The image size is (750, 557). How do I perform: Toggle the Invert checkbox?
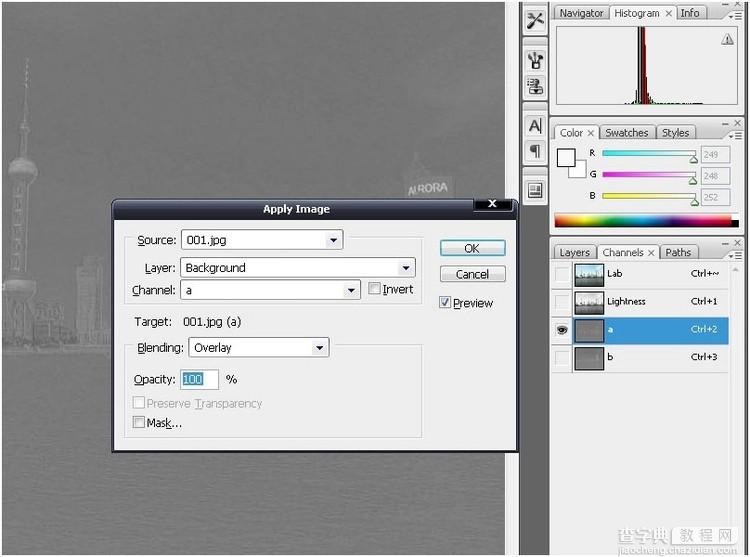click(x=374, y=288)
